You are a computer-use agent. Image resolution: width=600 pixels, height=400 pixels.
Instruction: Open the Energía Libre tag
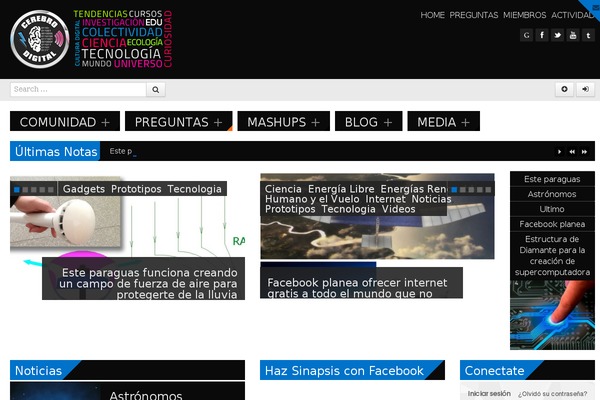point(341,189)
